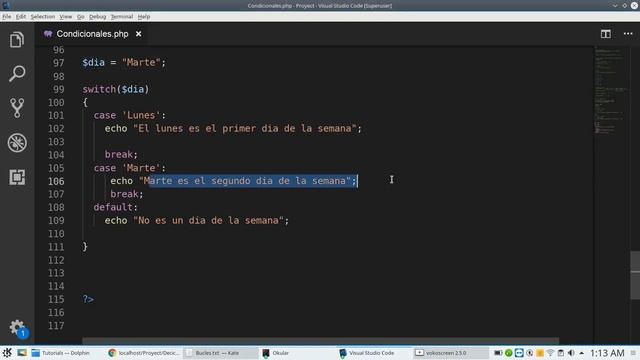Image resolution: width=640 pixels, height=360 pixels.
Task: Click the 1:13 AM clock
Action: pos(607,353)
